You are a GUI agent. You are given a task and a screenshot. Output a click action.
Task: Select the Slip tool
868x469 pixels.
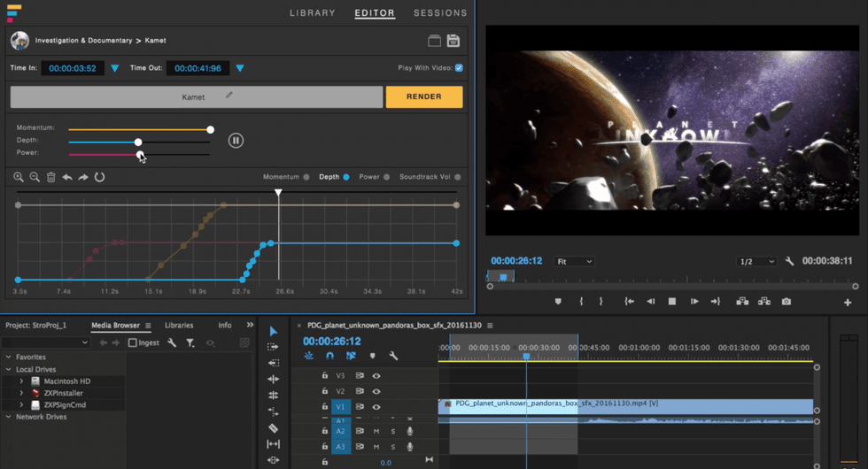(x=274, y=443)
